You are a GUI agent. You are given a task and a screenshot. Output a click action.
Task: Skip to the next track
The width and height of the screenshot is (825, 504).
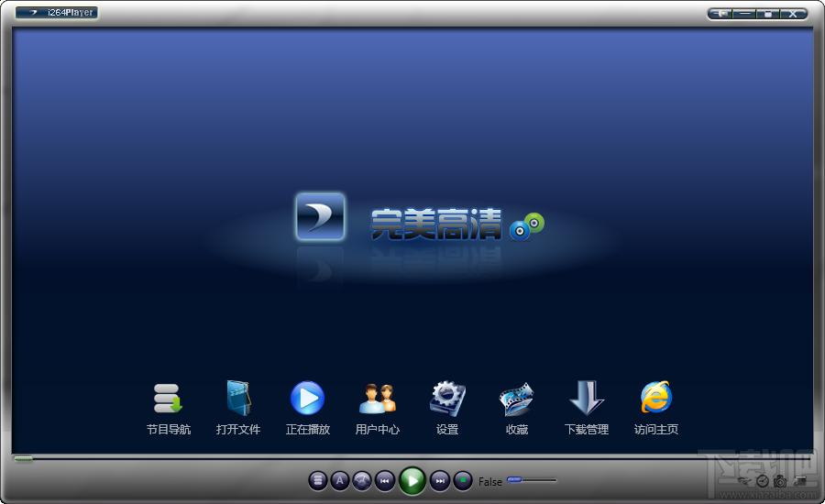440,481
